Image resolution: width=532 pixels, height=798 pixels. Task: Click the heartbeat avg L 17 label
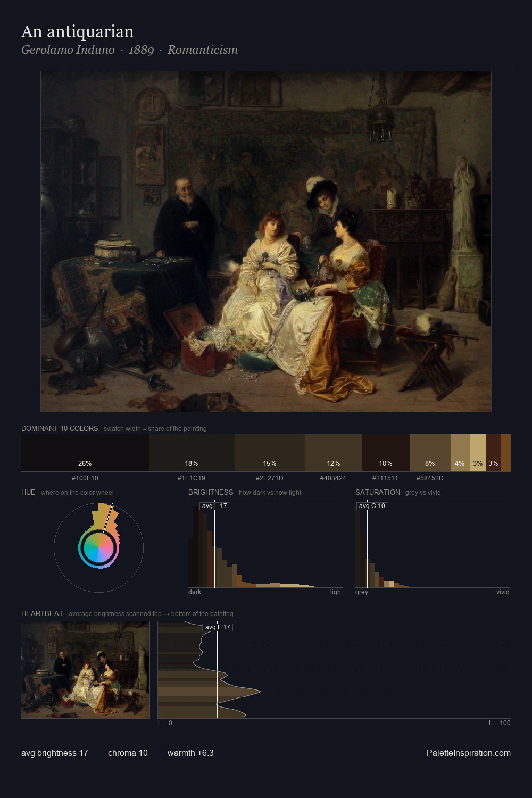coord(218,627)
